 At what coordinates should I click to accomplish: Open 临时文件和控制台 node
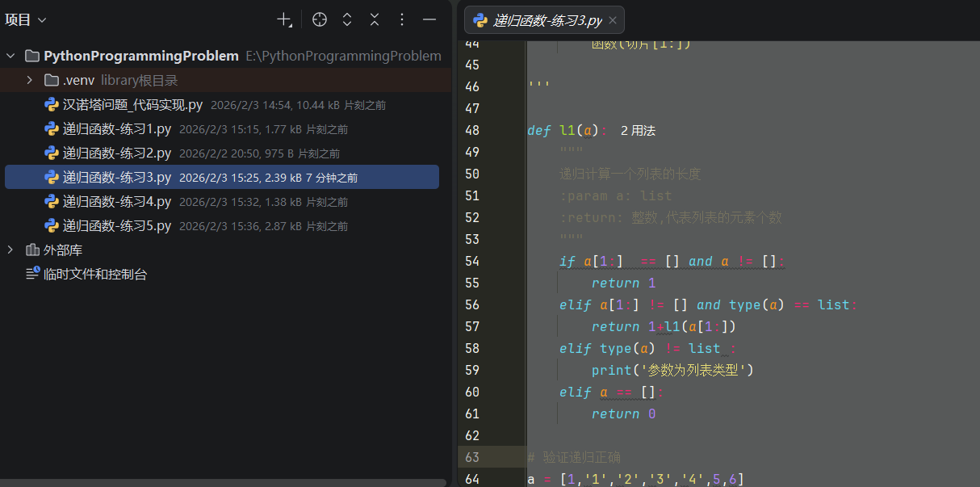tap(95, 275)
